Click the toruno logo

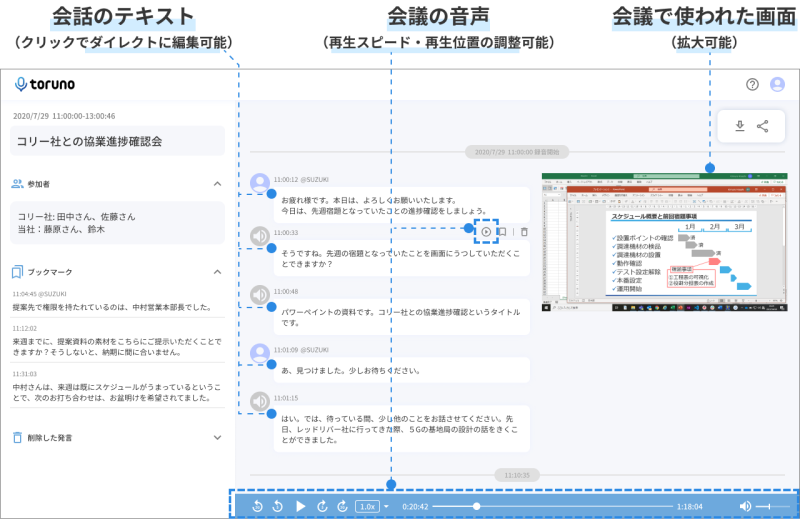click(45, 84)
